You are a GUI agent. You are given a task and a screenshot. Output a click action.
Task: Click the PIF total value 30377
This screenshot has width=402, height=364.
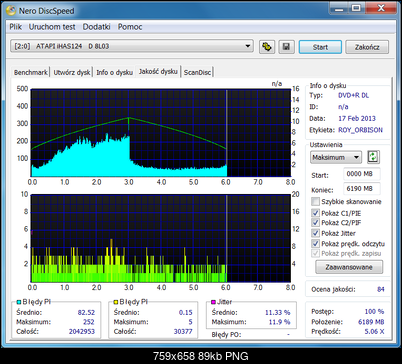[183, 331]
